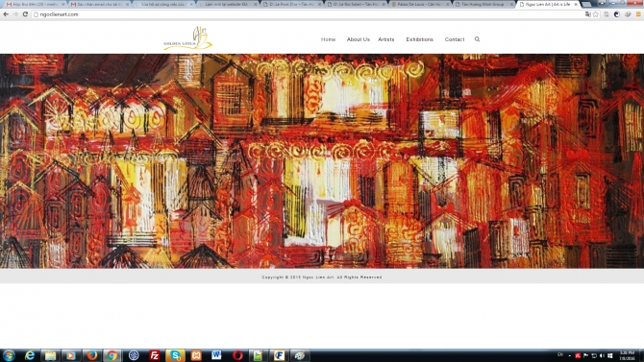
Task: Open the XAMPP taskbar icon
Action: point(196,355)
